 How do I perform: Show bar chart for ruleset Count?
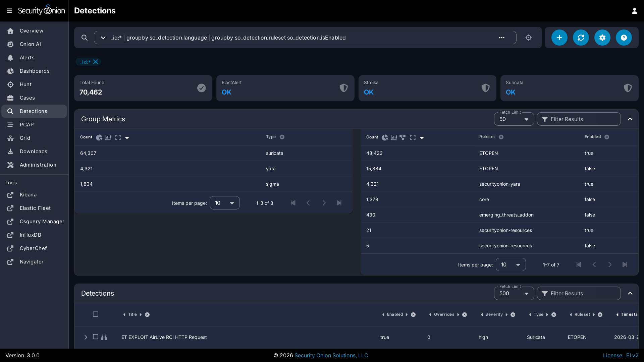394,137
